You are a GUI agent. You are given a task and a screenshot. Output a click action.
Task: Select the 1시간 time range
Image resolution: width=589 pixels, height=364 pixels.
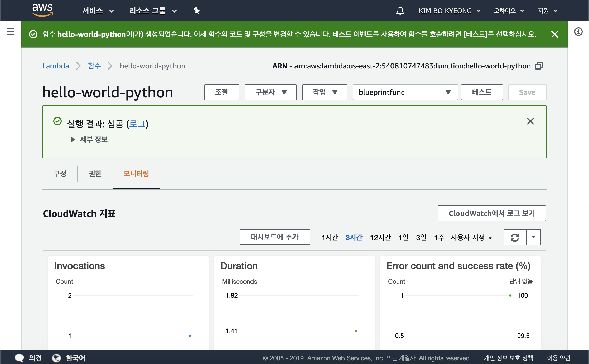point(330,238)
